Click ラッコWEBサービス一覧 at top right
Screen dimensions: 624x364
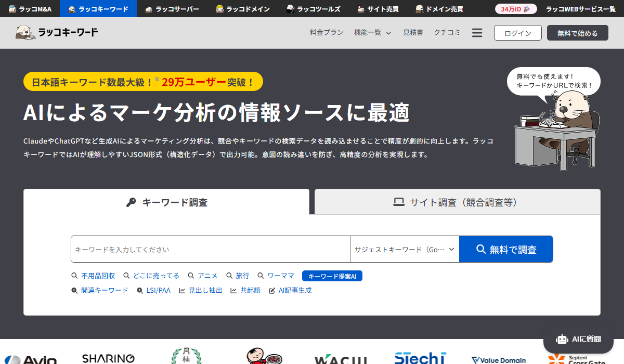click(x=575, y=8)
